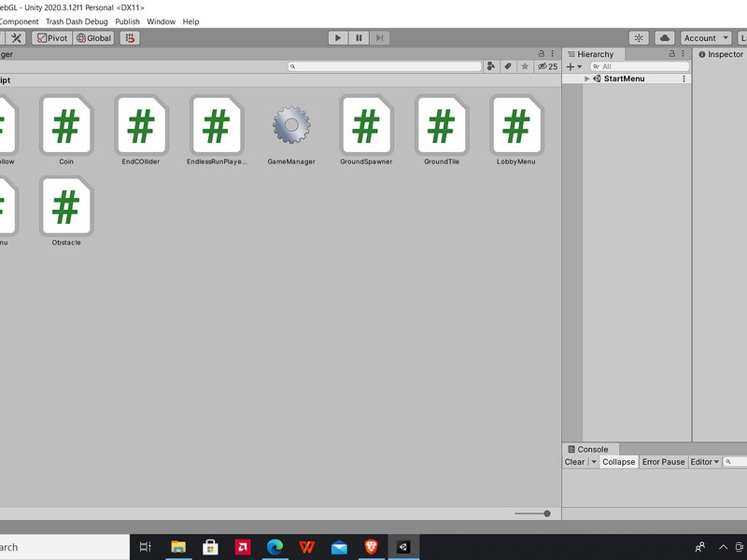The image size is (747, 560).
Task: Open the Collab sun-shaped services icon
Action: tap(639, 38)
